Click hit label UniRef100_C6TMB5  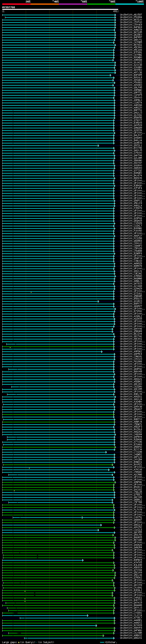(x=131, y=42)
